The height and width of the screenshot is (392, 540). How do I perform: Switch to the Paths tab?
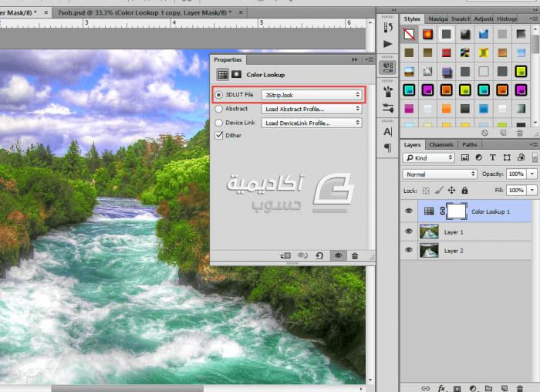[x=470, y=144]
